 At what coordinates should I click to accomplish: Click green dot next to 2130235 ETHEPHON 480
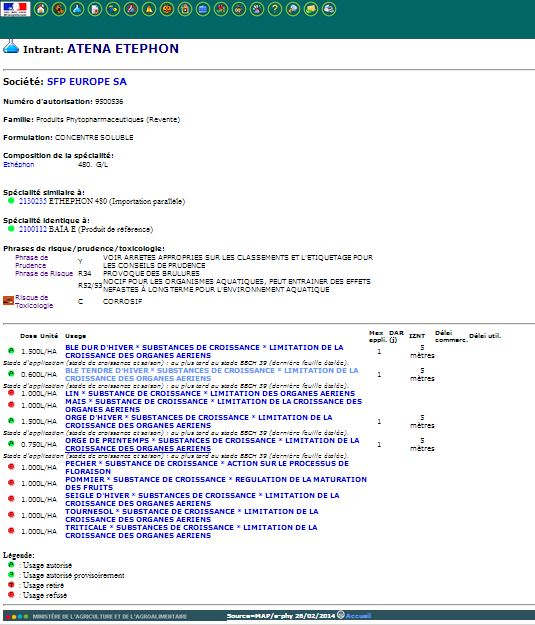click(x=11, y=200)
